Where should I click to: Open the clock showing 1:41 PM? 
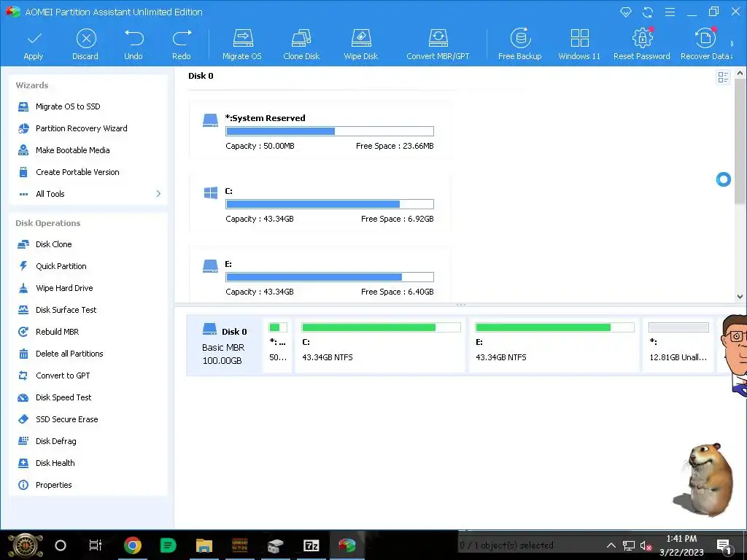point(681,539)
